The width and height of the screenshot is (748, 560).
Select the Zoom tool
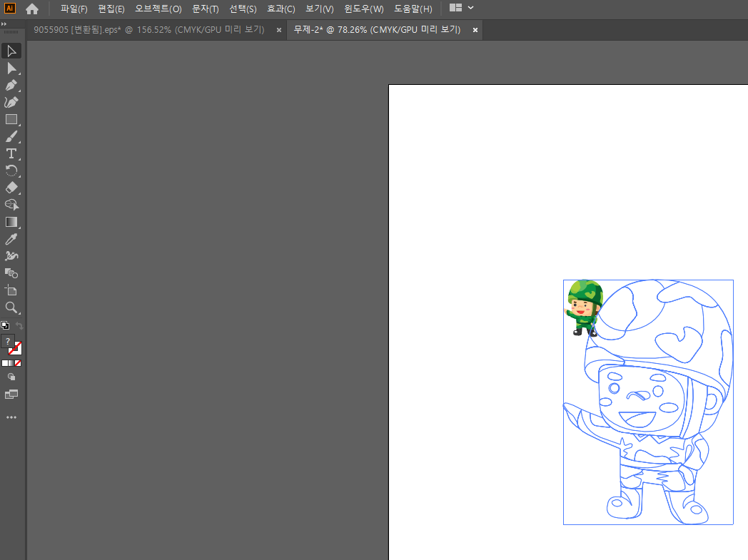[x=11, y=307]
